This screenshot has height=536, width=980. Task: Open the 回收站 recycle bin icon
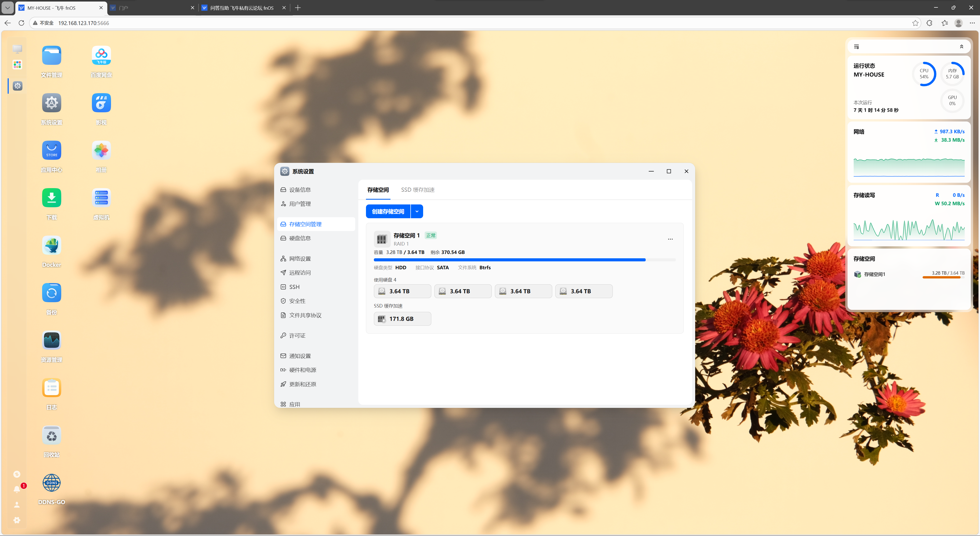click(x=51, y=435)
